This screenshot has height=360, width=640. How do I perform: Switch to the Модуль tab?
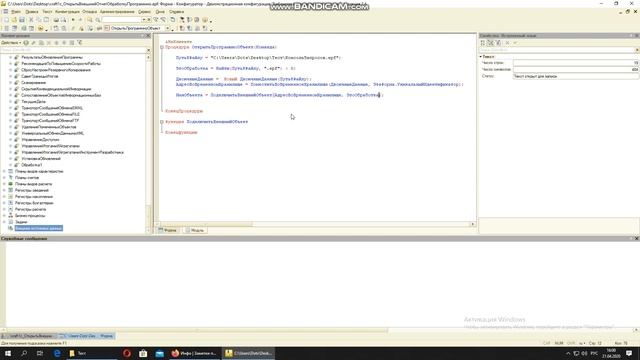coord(195,231)
